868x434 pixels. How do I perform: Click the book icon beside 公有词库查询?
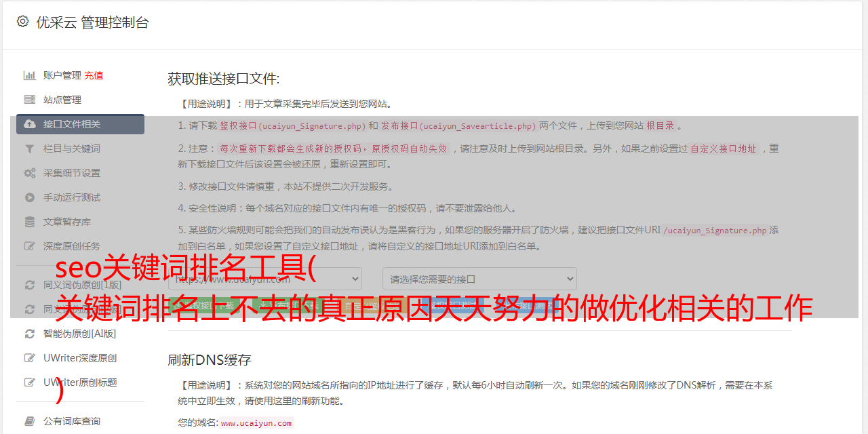pos(30,421)
